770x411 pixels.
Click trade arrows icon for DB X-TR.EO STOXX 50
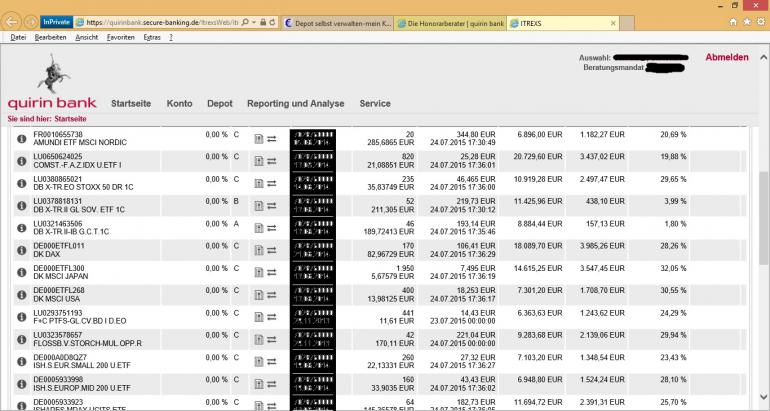tap(272, 184)
